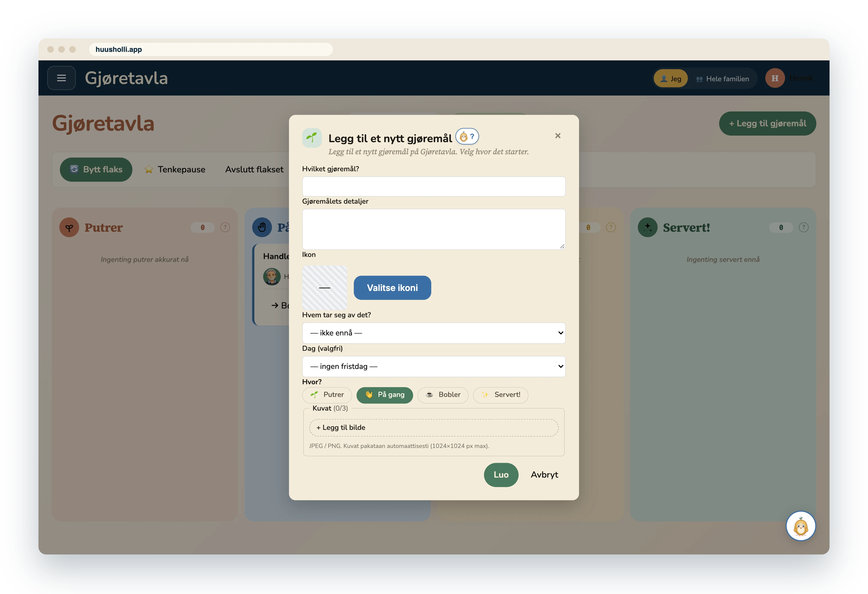Select Avslutt flakset
Viewport: 868px width, 594px height.
254,170
